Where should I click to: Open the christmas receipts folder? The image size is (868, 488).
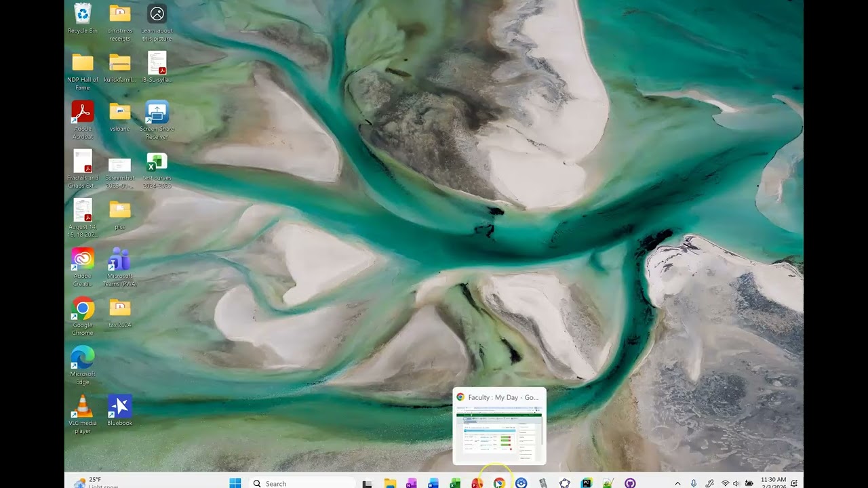[120, 22]
